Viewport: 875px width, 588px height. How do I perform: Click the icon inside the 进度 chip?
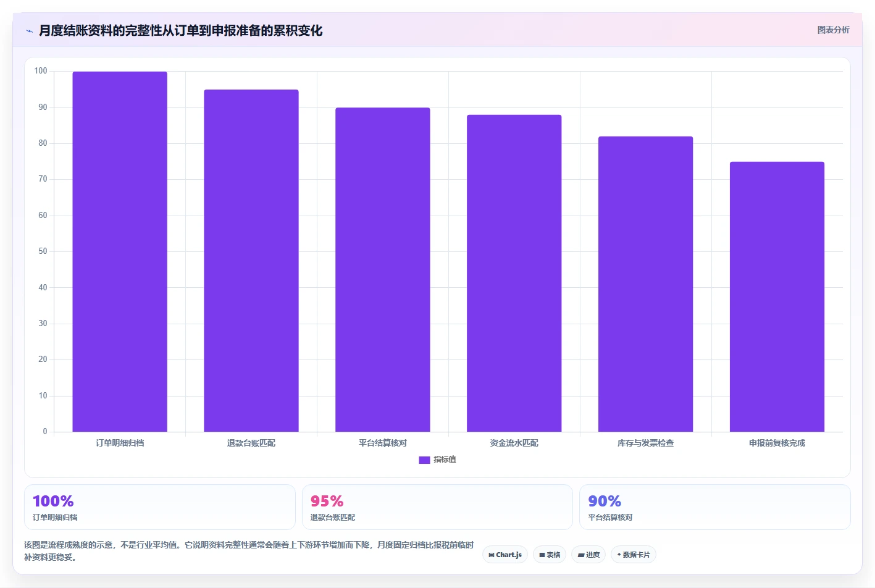[580, 555]
